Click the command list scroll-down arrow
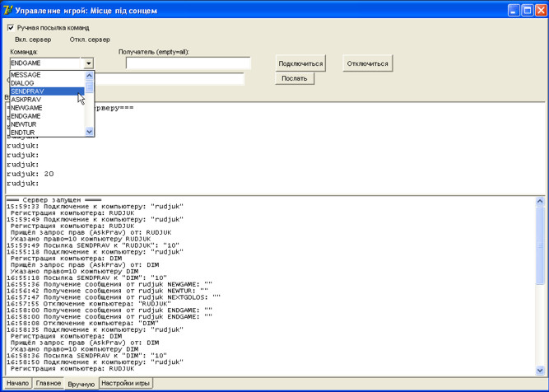The image size is (549, 392). tap(90, 132)
